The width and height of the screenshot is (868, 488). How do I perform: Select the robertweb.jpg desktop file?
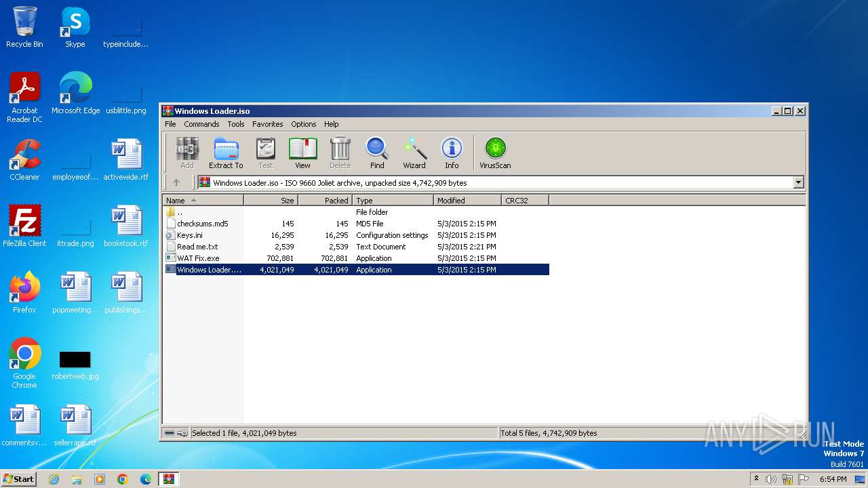(75, 366)
